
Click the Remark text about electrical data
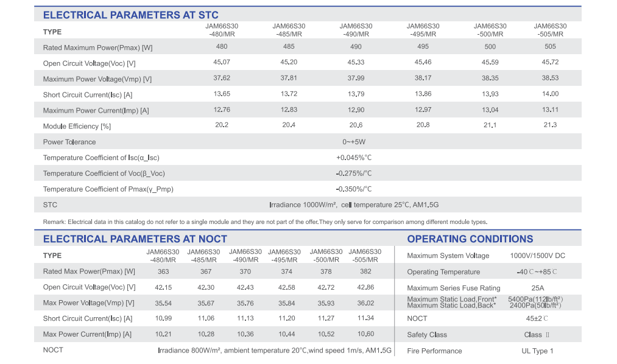point(265,222)
